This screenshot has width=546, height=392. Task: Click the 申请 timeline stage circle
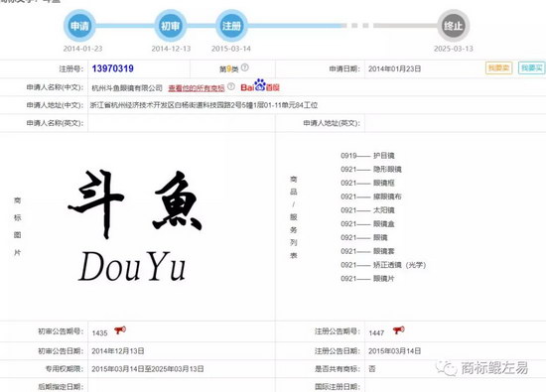point(79,26)
